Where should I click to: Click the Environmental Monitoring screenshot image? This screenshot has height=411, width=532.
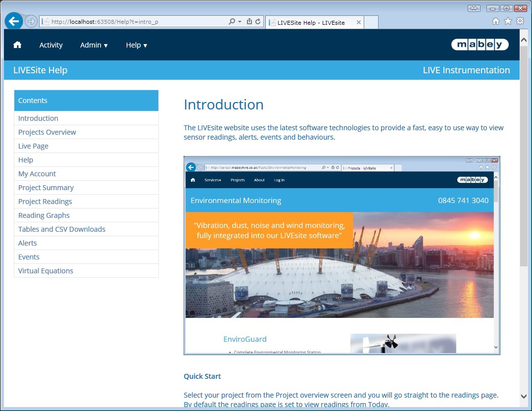pos(341,256)
